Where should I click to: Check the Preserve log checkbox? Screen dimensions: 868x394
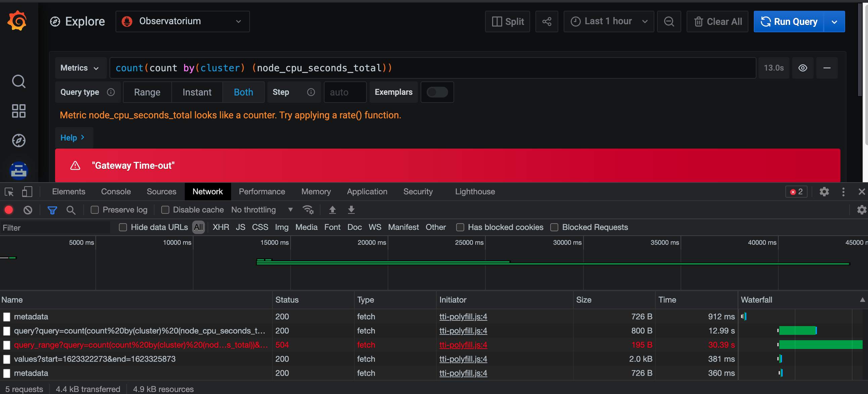pyautogui.click(x=95, y=209)
